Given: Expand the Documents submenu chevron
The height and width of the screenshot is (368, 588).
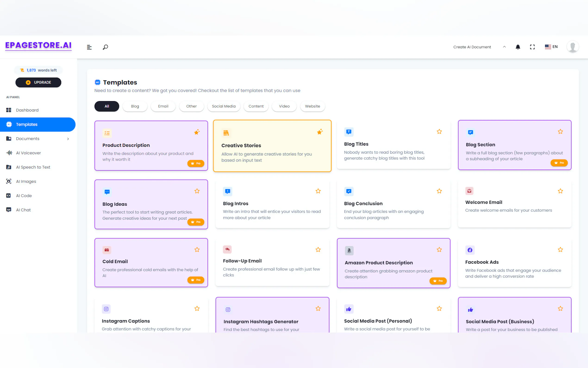Looking at the screenshot, I should pos(68,139).
